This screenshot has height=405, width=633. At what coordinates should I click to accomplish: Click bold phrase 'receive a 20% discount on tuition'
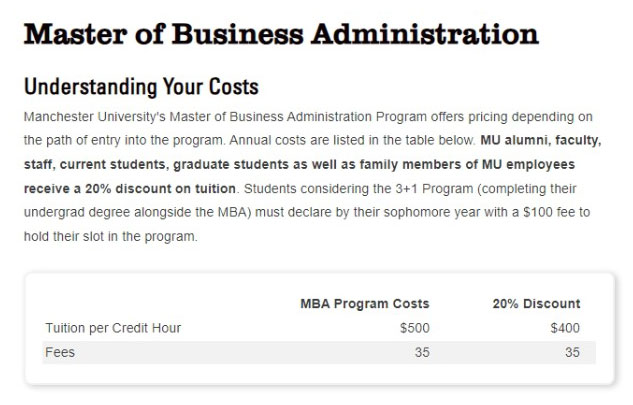click(x=130, y=189)
